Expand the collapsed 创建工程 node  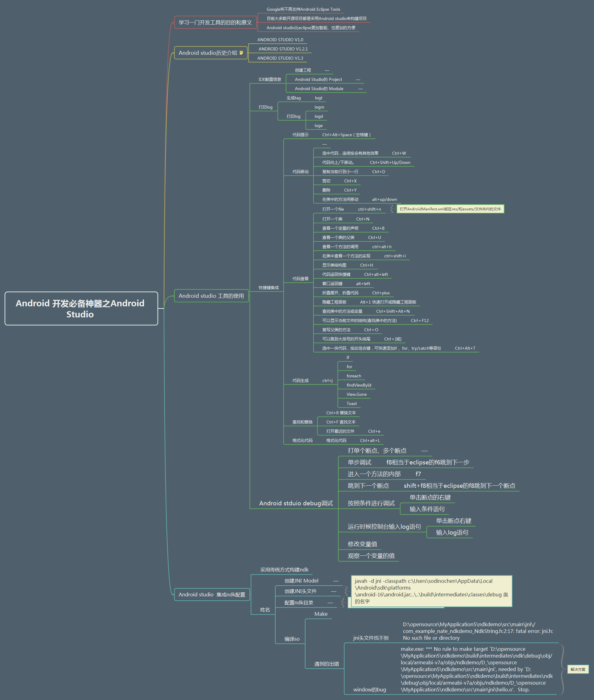point(327,70)
